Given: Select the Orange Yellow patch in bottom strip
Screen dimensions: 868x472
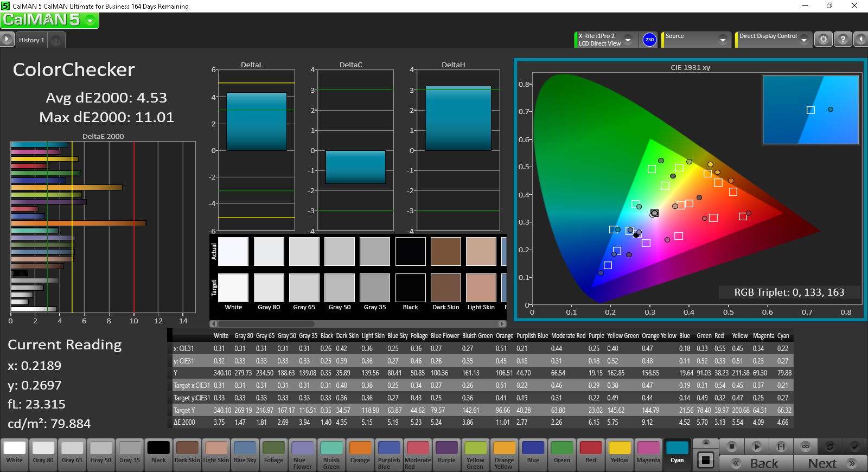Looking at the screenshot, I should (x=504, y=454).
